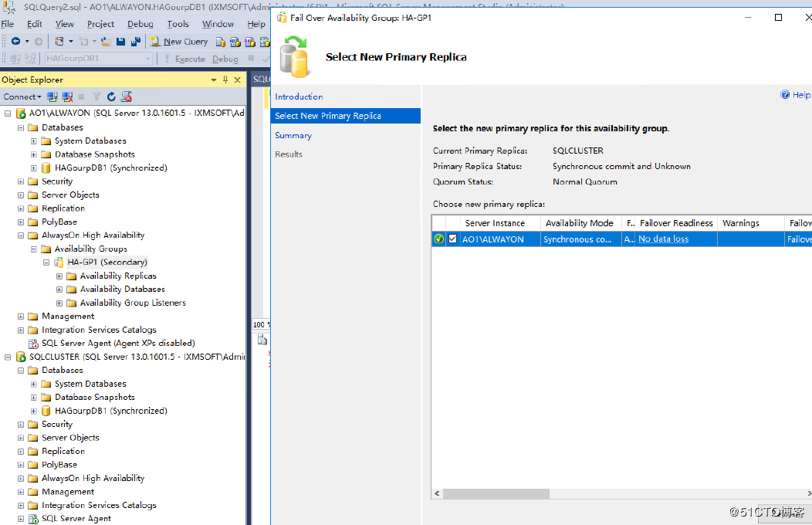Click the Navigate Backward arrow icon
This screenshot has height=525, width=812.
click(x=15, y=42)
